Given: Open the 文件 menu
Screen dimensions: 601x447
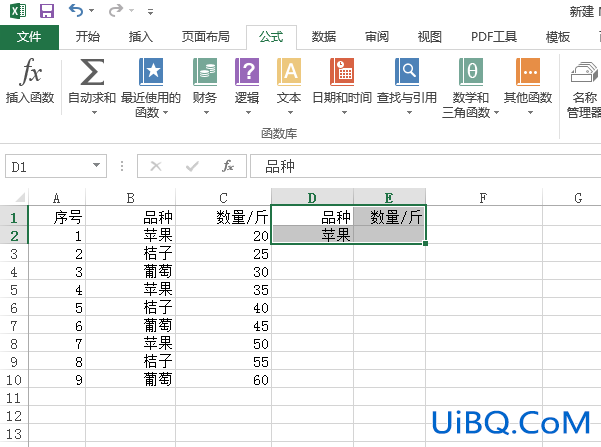Looking at the screenshot, I should 29,37.
